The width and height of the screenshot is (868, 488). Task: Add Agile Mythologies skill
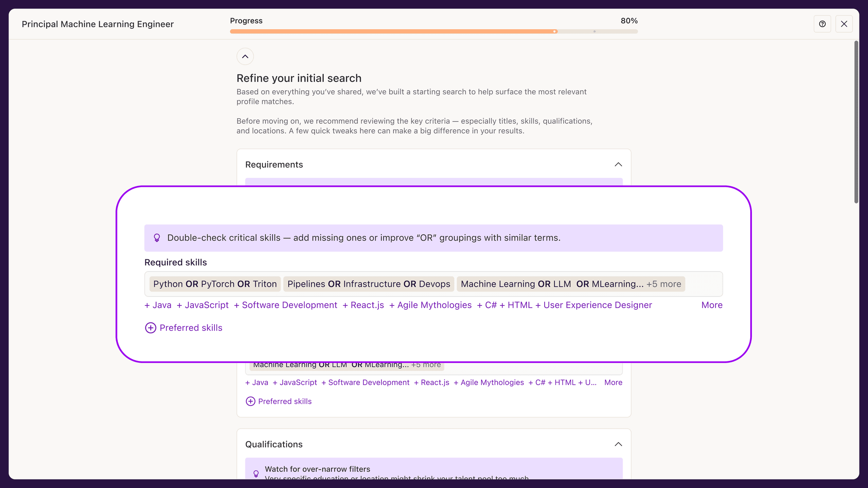click(x=430, y=305)
